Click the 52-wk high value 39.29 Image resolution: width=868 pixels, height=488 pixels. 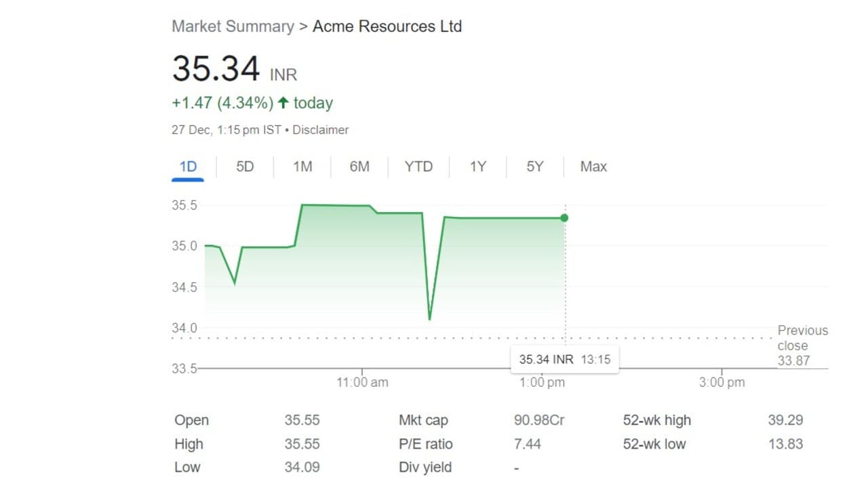click(785, 420)
